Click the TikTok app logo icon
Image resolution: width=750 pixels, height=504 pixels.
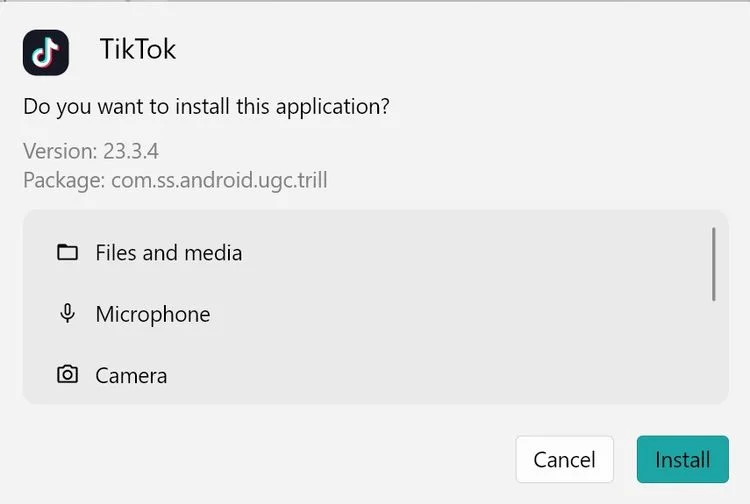(45, 52)
